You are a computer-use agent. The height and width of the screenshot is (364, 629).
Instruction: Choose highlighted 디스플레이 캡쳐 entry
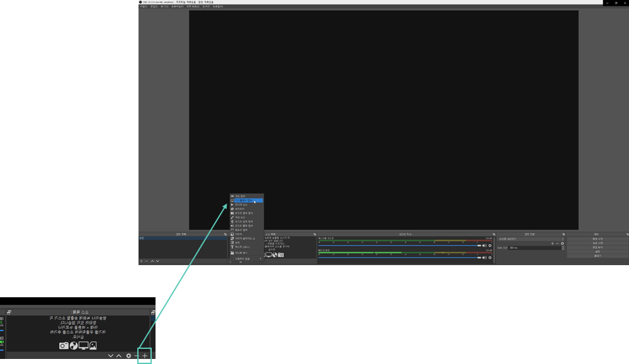tap(246, 200)
